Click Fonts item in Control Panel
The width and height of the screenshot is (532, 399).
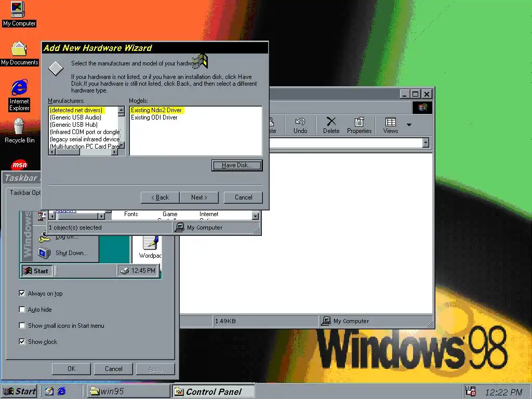(131, 214)
